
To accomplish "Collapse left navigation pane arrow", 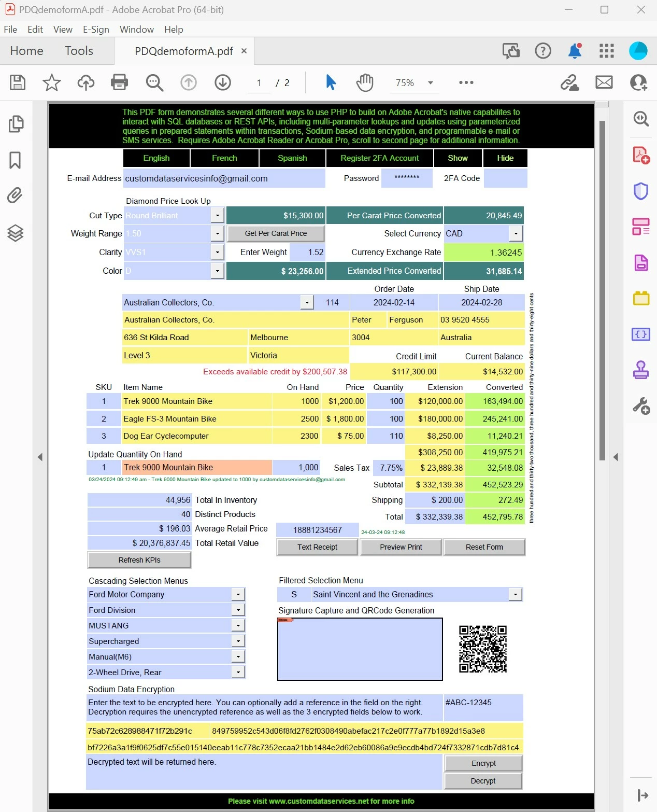I will pyautogui.click(x=40, y=457).
